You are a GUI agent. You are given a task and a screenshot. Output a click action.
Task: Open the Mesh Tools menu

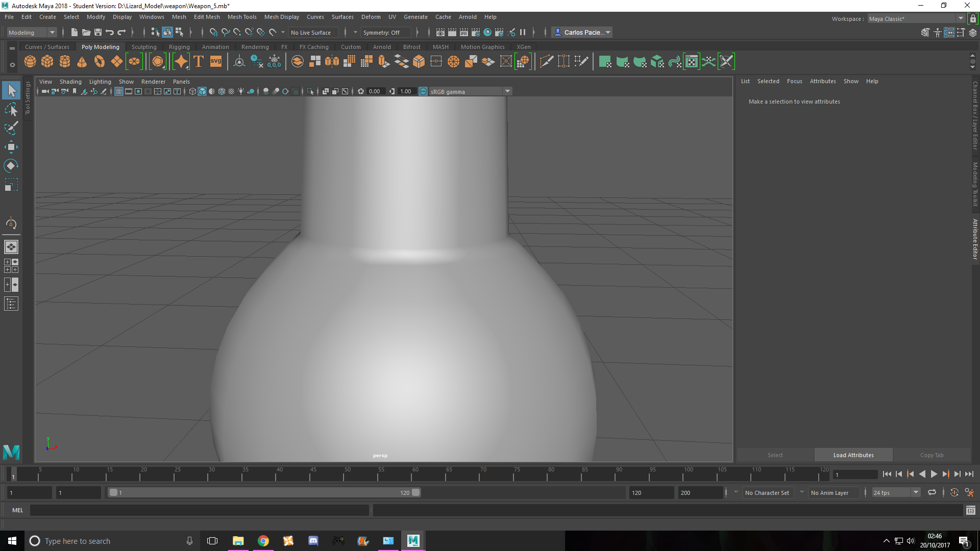242,17
